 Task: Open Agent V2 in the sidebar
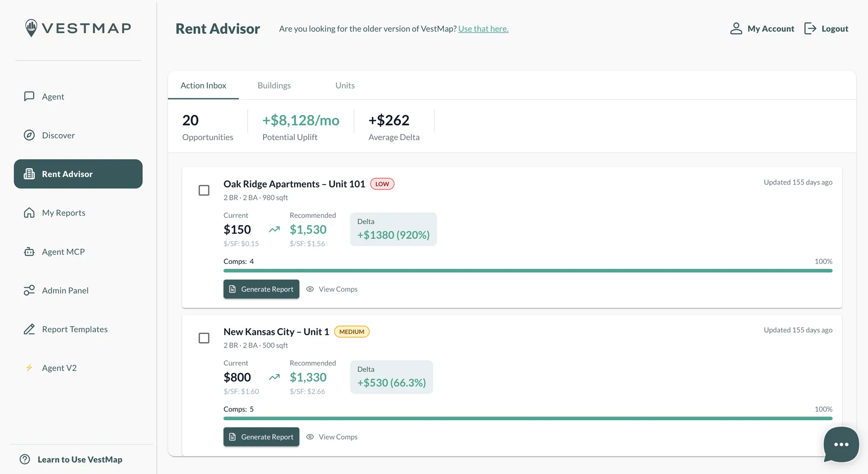78,368
